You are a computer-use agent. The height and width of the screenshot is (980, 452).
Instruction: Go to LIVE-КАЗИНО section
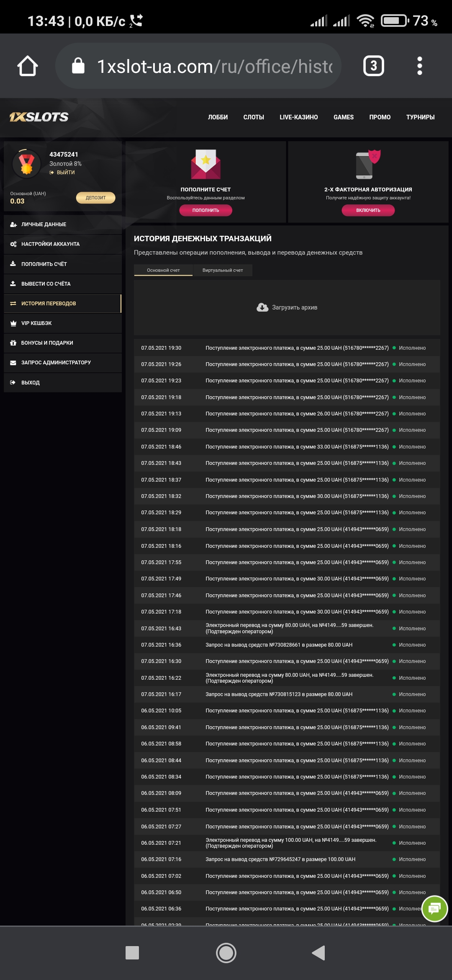(x=298, y=117)
